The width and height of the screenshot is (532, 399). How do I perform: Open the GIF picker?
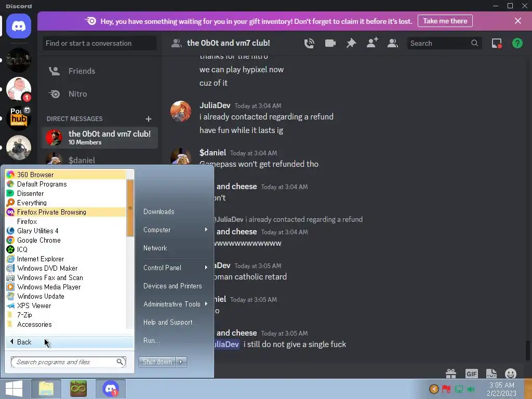(472, 374)
